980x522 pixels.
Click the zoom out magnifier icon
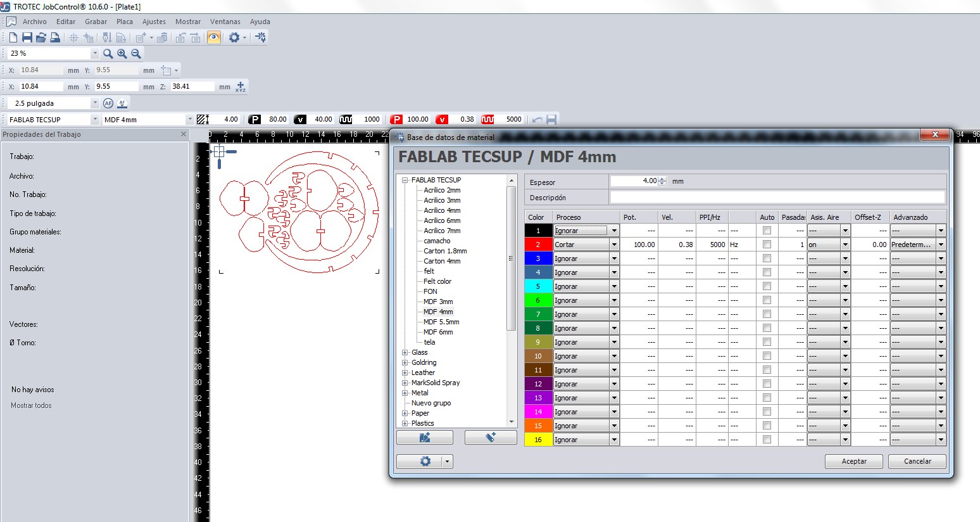136,54
